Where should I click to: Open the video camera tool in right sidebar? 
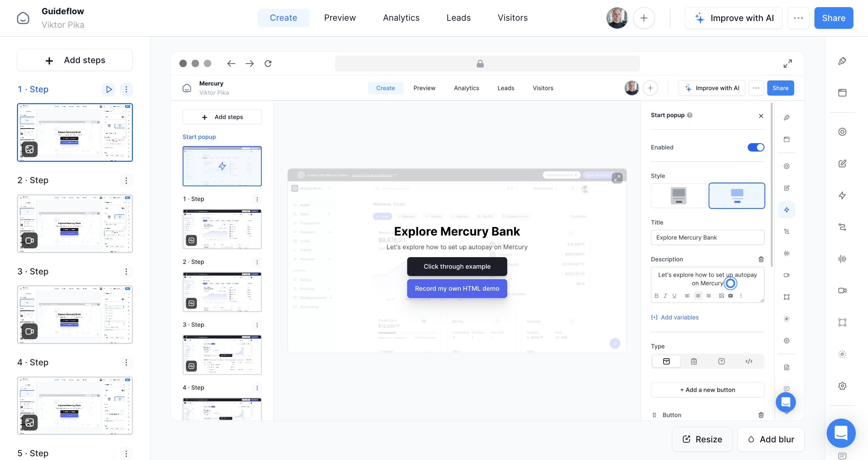pyautogui.click(x=842, y=290)
